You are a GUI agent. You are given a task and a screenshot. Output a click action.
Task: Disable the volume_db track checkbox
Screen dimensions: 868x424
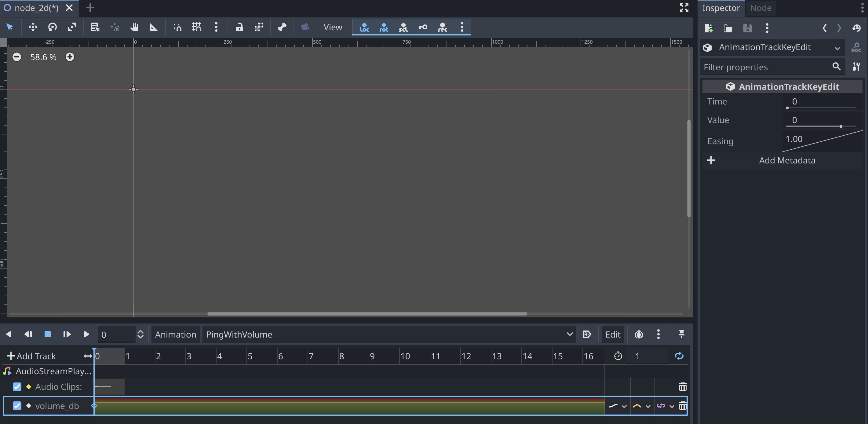(17, 406)
